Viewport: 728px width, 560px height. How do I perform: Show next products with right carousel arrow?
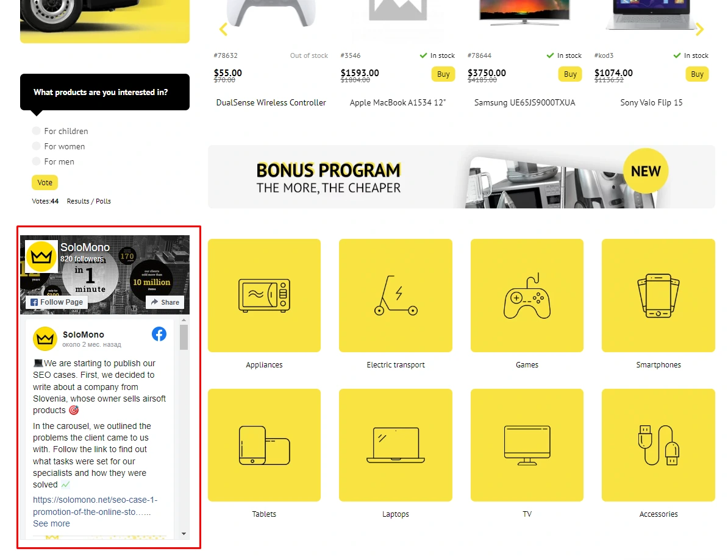click(699, 29)
